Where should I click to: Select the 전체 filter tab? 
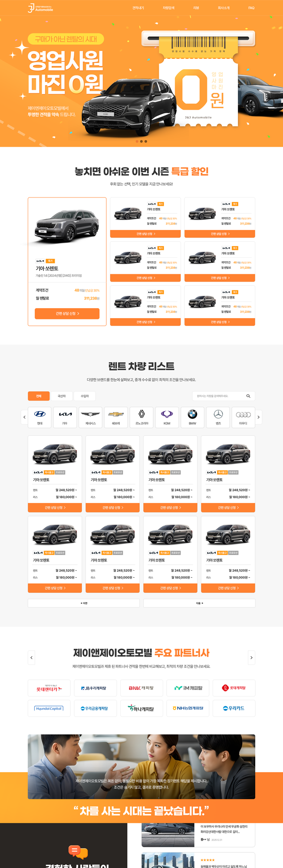[39, 396]
